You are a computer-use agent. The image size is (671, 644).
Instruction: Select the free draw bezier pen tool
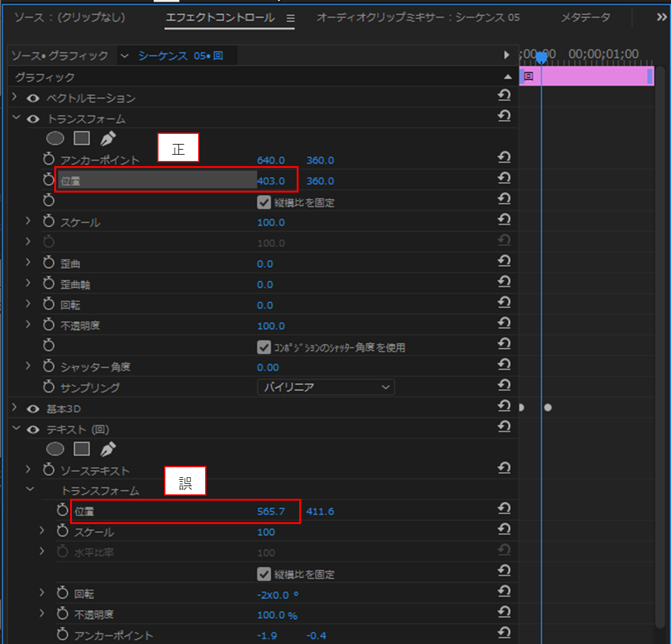coord(106,138)
